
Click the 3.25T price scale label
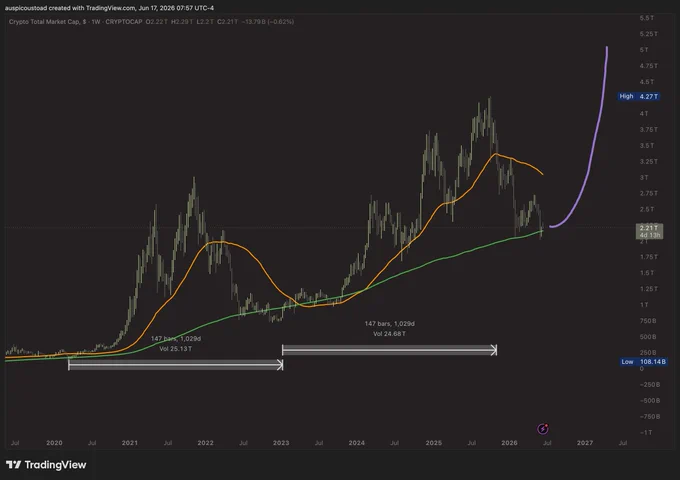click(x=648, y=161)
